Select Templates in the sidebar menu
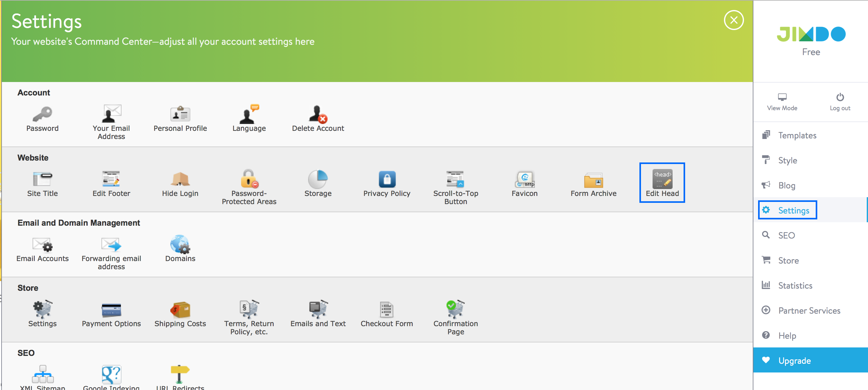Image resolution: width=868 pixels, height=390 pixels. click(797, 136)
